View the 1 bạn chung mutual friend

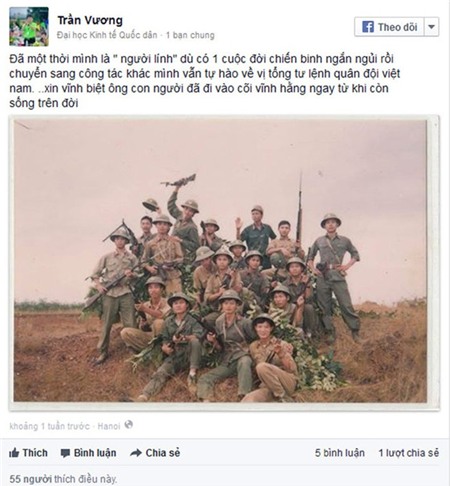point(190,35)
